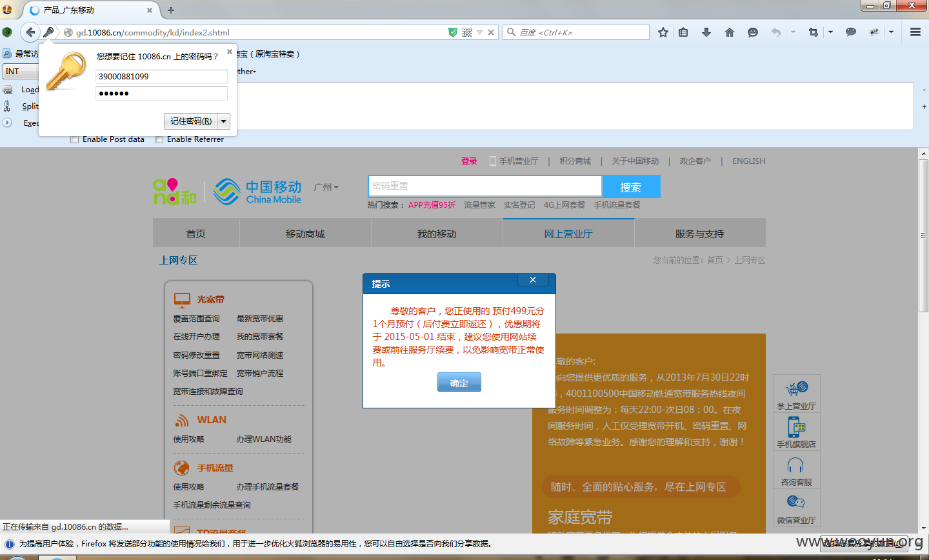
Task: Click the undo arrow toolbar icon
Action: [776, 32]
